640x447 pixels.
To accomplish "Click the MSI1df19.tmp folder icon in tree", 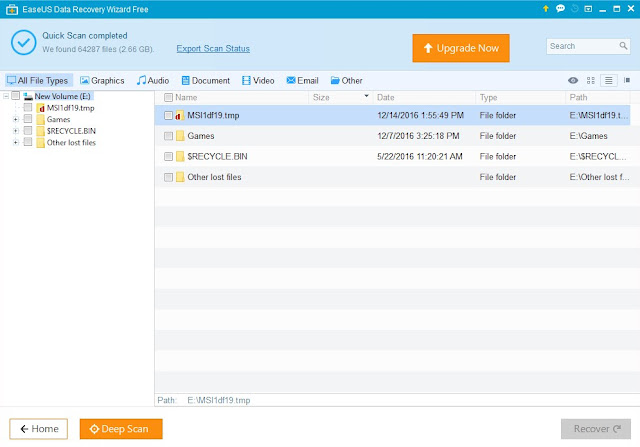I will coord(40,108).
